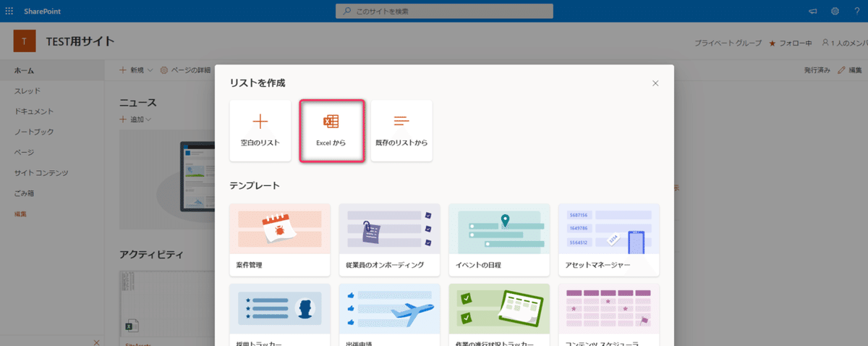
Task: Go to ドキュメント in left navigation
Action: (x=34, y=111)
